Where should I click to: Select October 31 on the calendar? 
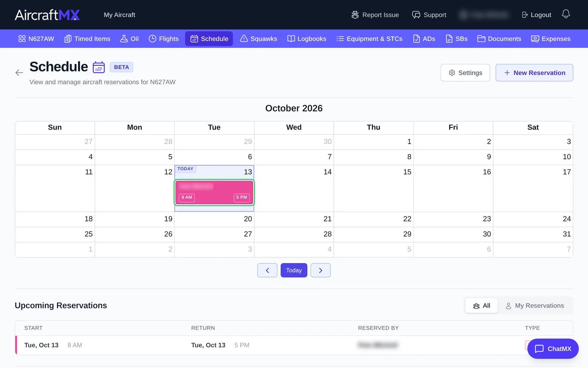533,234
